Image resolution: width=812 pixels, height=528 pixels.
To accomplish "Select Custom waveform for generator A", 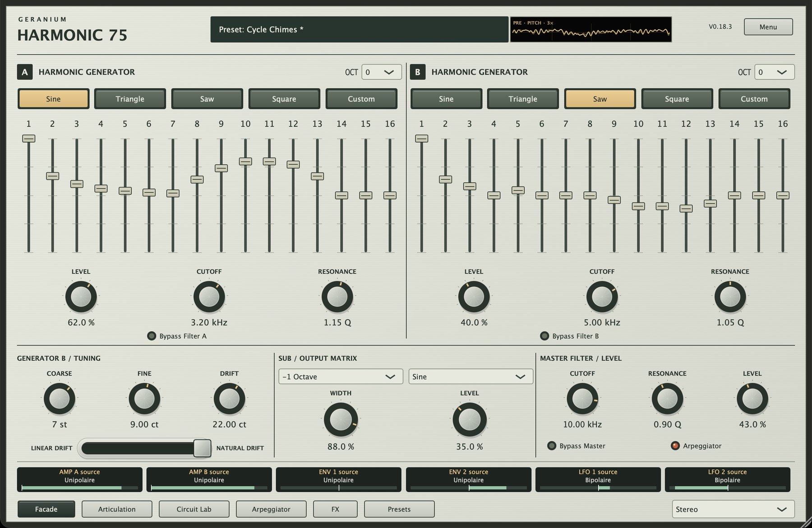I will pos(361,99).
